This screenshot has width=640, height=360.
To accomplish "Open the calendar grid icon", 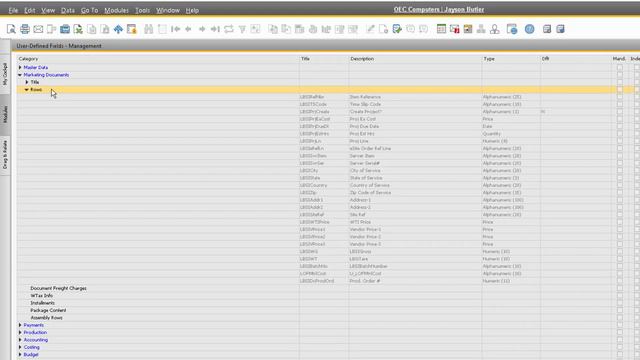I will tap(441, 29).
